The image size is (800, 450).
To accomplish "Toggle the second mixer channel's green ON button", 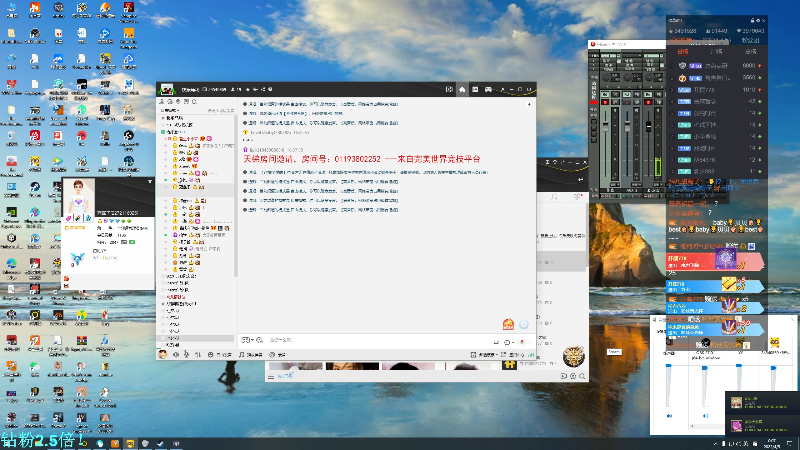I will 627,94.
